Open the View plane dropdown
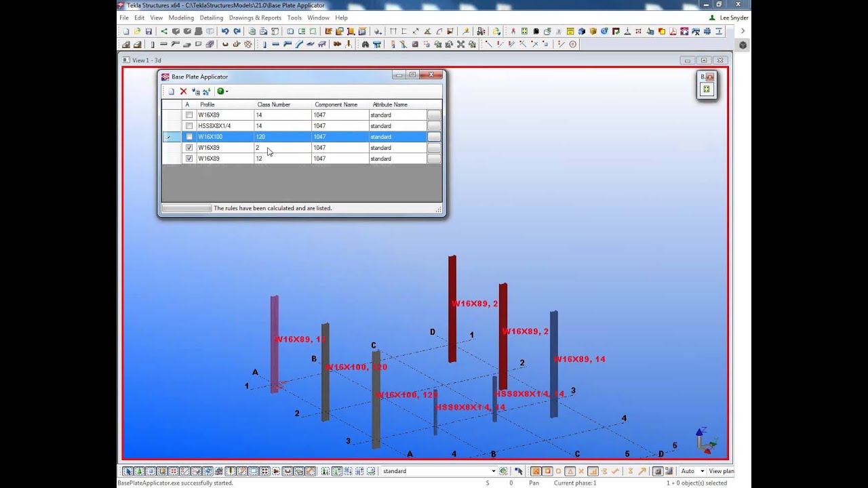The height and width of the screenshot is (488, 868). click(720, 471)
